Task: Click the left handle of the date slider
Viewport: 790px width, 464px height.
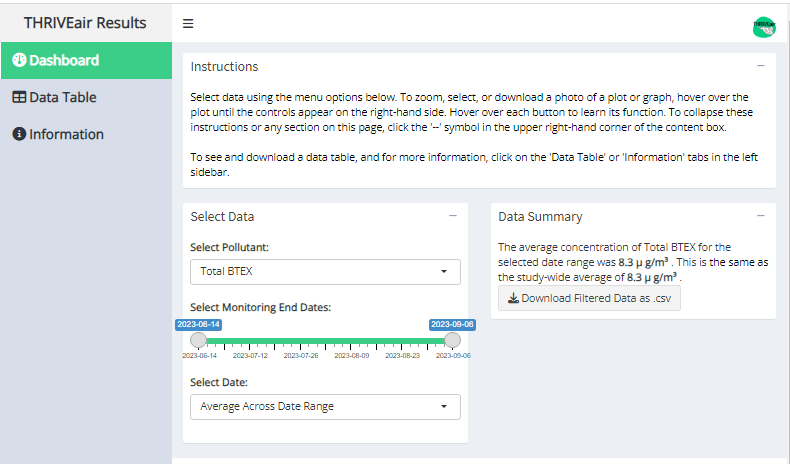Action: pyautogui.click(x=199, y=341)
